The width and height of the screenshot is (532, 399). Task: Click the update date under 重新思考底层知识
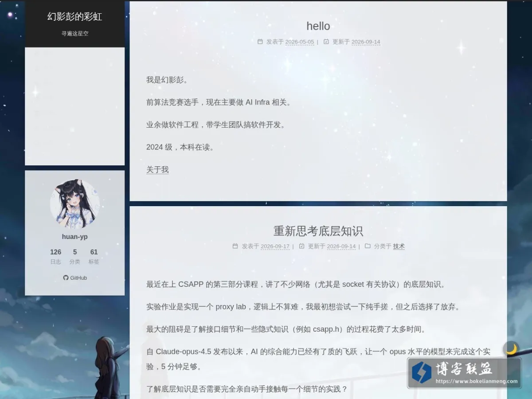pos(341,246)
